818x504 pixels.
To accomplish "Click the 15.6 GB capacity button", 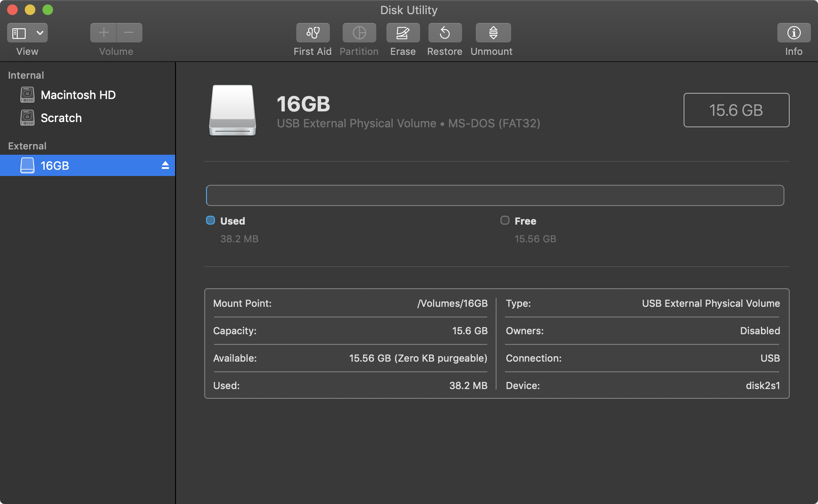I will tap(736, 110).
